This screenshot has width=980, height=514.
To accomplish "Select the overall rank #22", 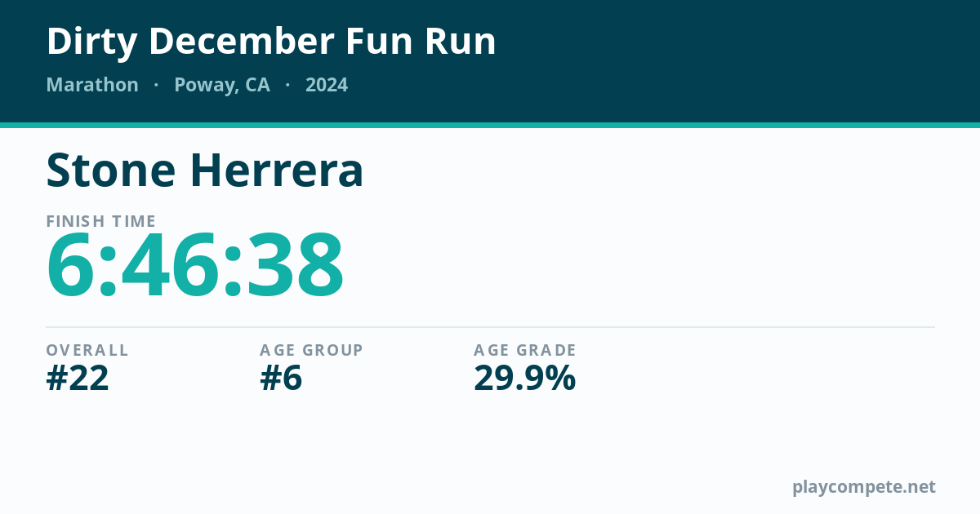I will coord(78,379).
